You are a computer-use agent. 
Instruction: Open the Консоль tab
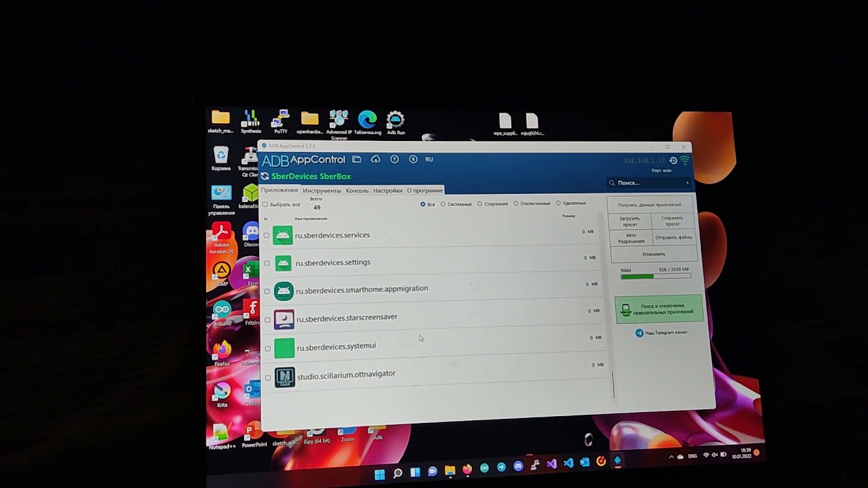click(357, 191)
